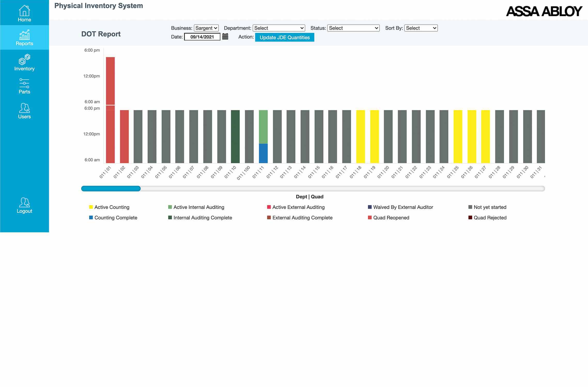588x387 pixels.
Task: Click the Update JDE Quantities button
Action: (x=284, y=37)
